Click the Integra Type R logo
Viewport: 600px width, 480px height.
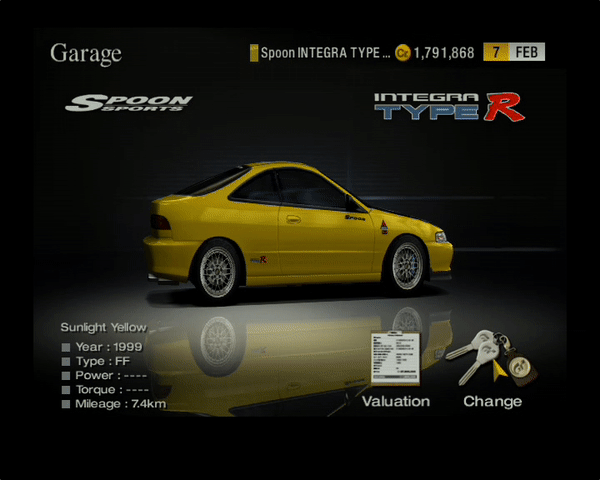[449, 107]
